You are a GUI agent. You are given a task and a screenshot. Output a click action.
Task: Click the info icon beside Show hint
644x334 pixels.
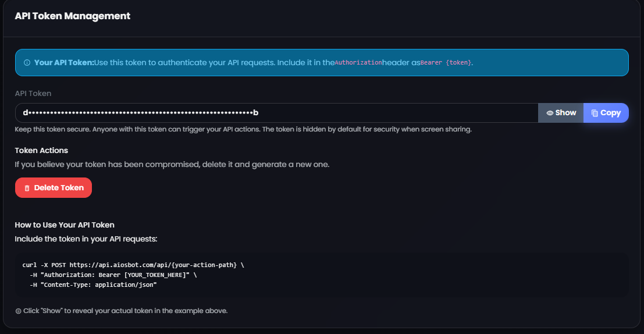coord(18,311)
